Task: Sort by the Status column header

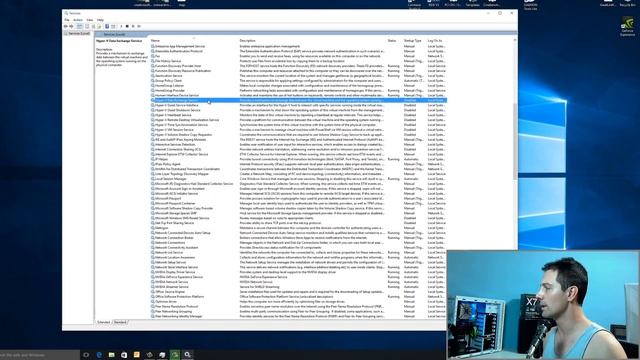Action: tap(392, 41)
